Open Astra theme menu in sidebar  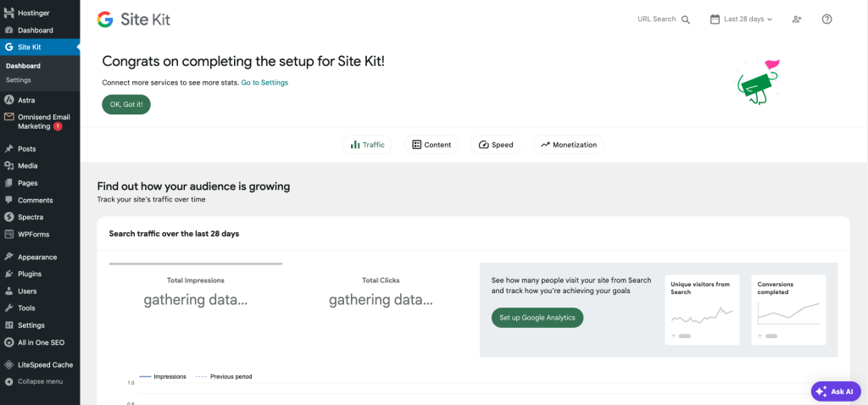[26, 100]
